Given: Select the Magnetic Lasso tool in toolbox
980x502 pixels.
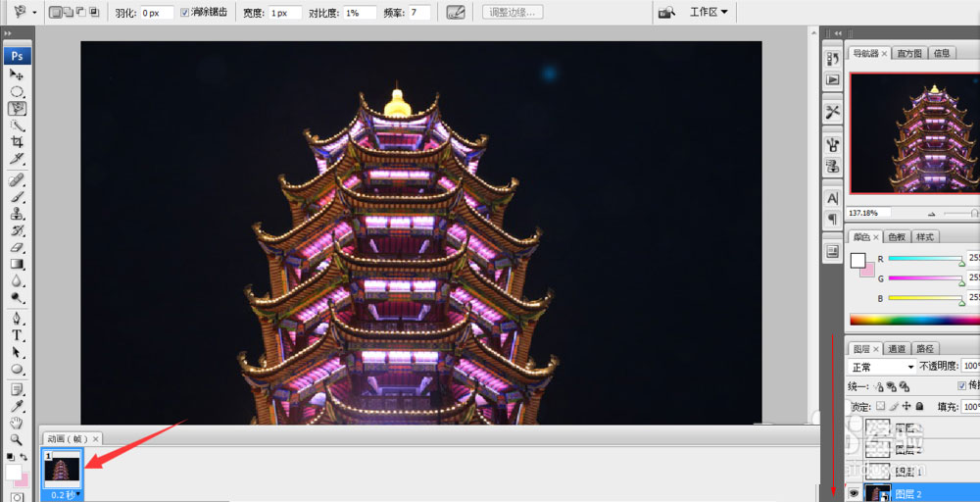Looking at the screenshot, I should tap(17, 108).
